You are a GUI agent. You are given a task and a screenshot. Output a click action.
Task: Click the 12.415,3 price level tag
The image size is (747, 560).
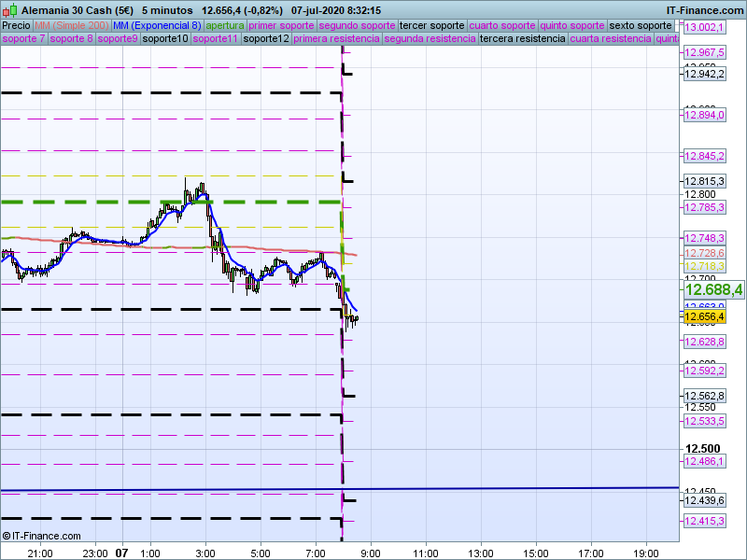[x=705, y=520]
